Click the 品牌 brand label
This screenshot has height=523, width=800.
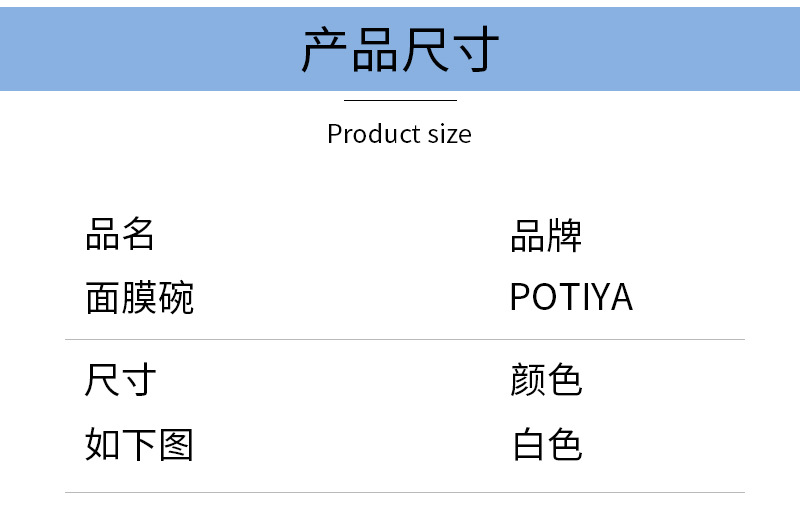(546, 236)
